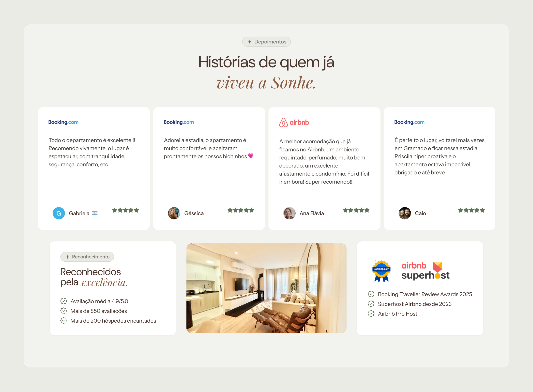The width and height of the screenshot is (533, 392).
Task: Click Booking.com logo on Caio's review
Action: tap(409, 122)
